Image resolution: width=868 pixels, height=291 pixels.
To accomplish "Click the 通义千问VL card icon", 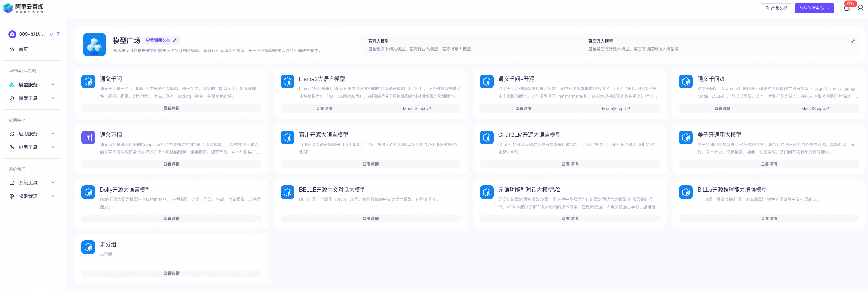I will tap(686, 82).
